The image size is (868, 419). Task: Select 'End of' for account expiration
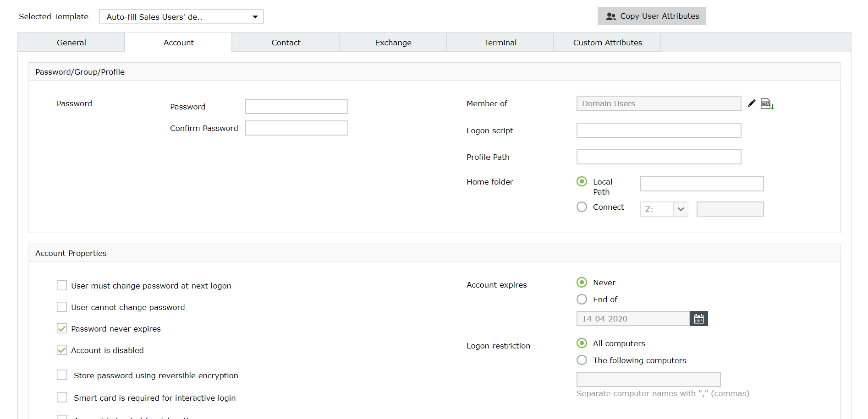(x=582, y=299)
